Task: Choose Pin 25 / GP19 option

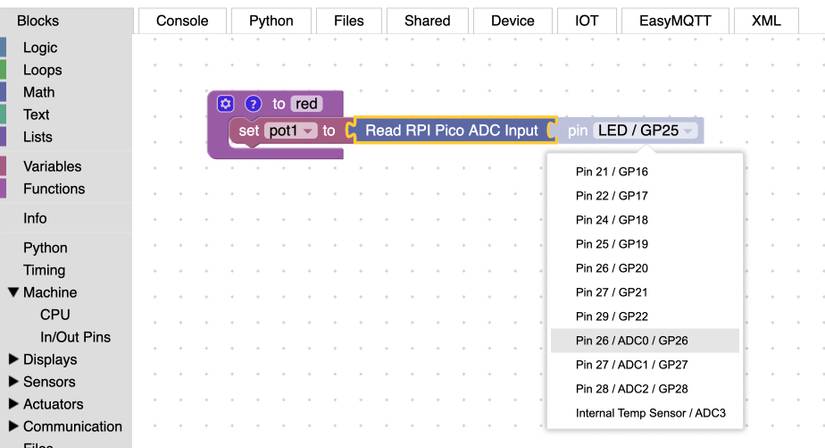Action: coord(645,244)
